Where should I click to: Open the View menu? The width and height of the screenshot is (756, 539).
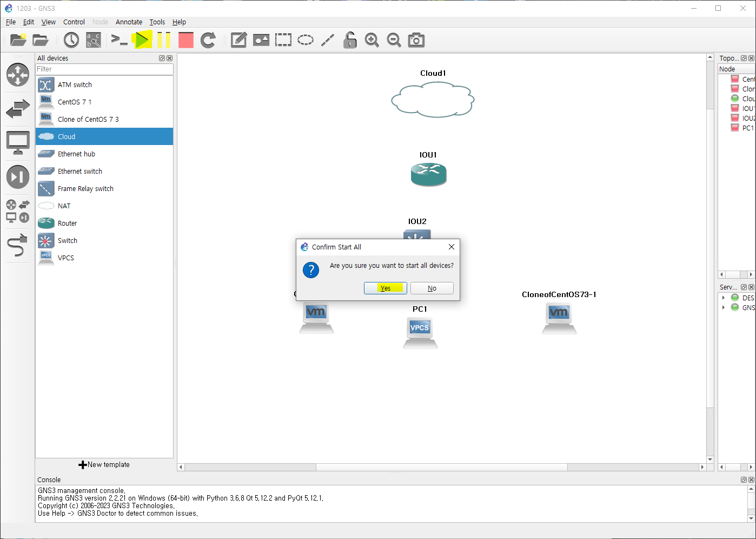pos(49,22)
